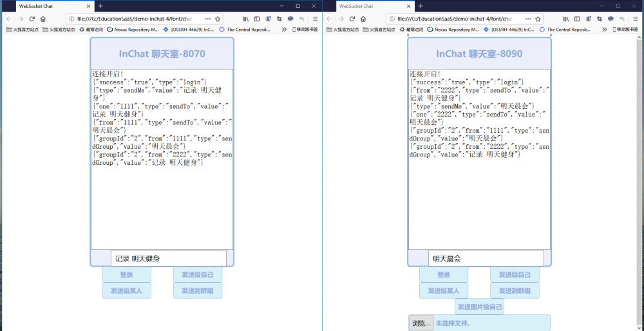Image resolution: width=644 pixels, height=331 pixels.
Task: Open The Central Repository bookmark in 8090 window
Action: click(565, 30)
